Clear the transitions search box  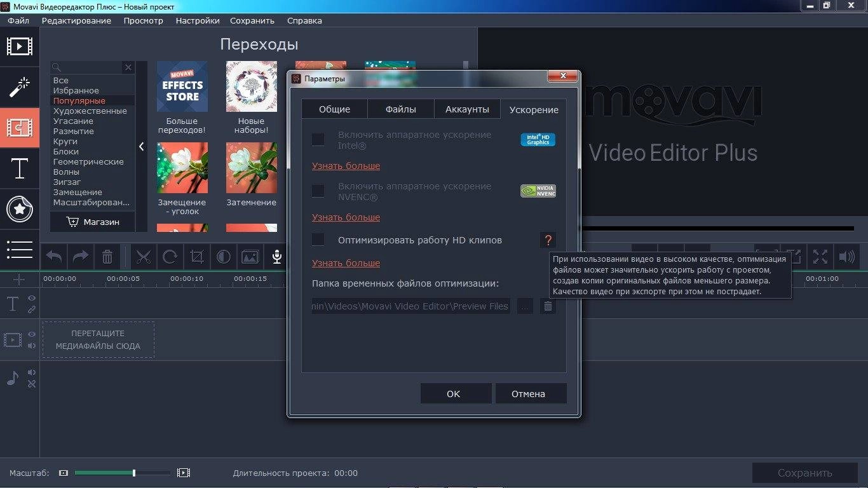point(128,67)
